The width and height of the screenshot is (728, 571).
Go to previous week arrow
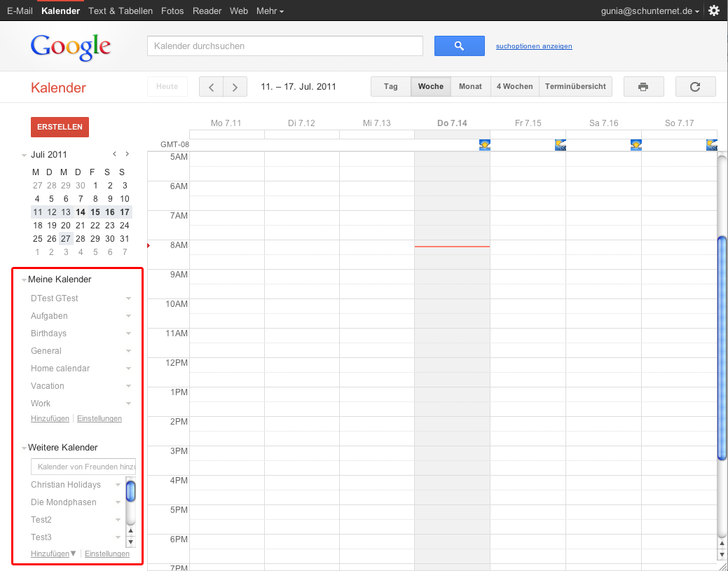[211, 87]
